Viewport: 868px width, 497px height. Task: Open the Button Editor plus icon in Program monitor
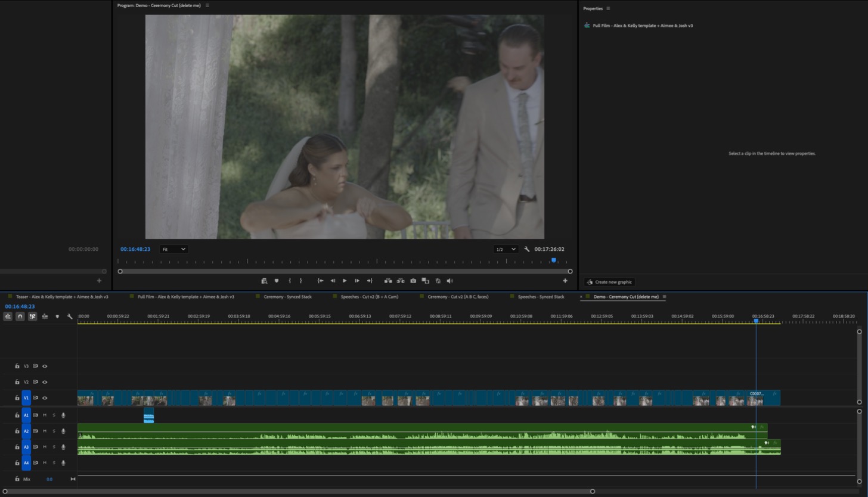(x=565, y=281)
